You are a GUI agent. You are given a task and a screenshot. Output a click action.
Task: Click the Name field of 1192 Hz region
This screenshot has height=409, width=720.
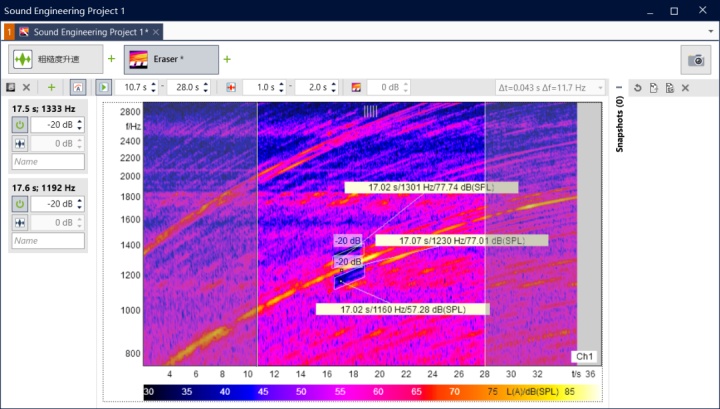coord(48,241)
